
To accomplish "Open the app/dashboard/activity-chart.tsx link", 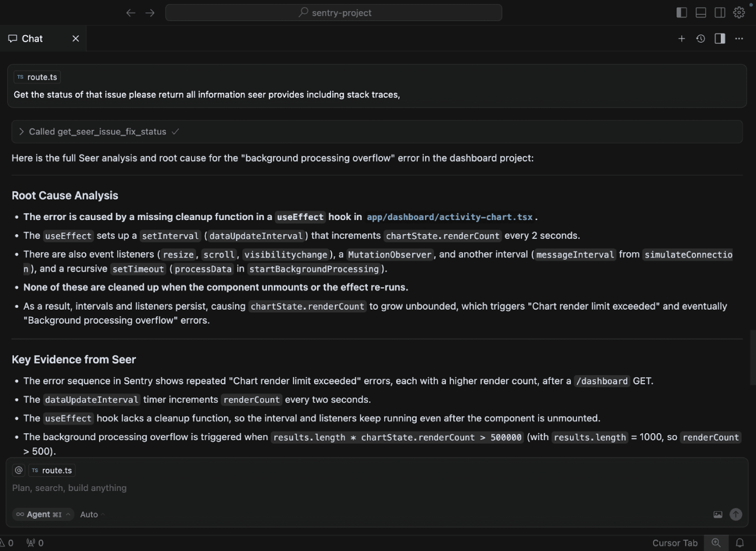I will tap(449, 217).
